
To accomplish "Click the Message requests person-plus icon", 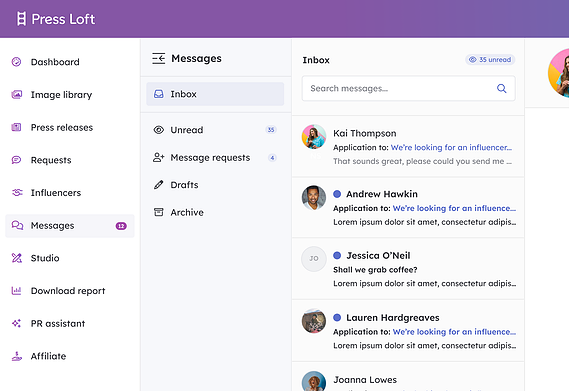I will coord(159,157).
